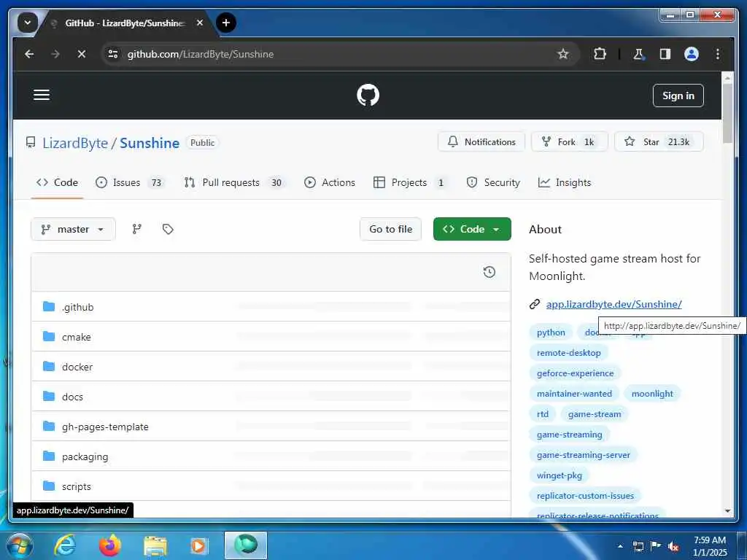Viewport: 747px width, 560px height.
Task: Launch Internet Explorer from the taskbar
Action: (x=65, y=545)
